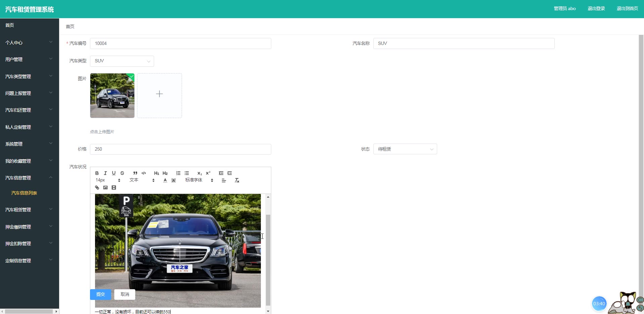
Task: Open the 首页 sidebar item
Action: pos(30,25)
